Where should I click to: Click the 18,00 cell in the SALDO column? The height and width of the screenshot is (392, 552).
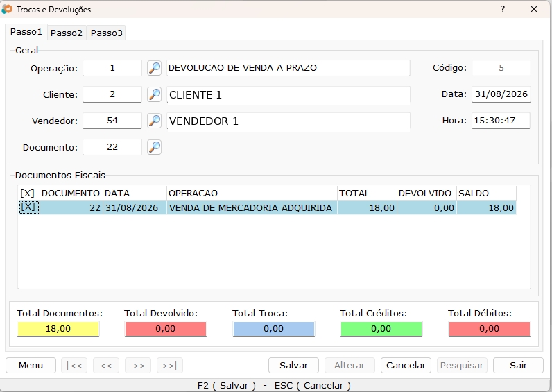pos(487,207)
